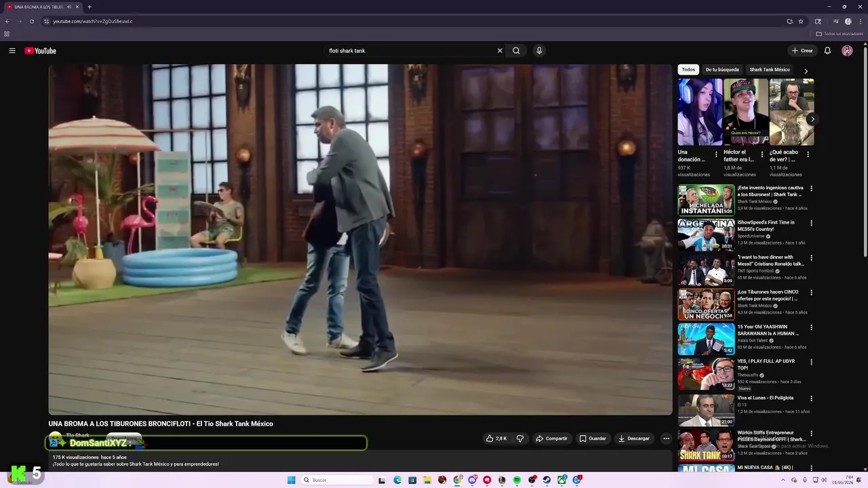Open options for Cristiano Ronaldo video

tap(811, 258)
